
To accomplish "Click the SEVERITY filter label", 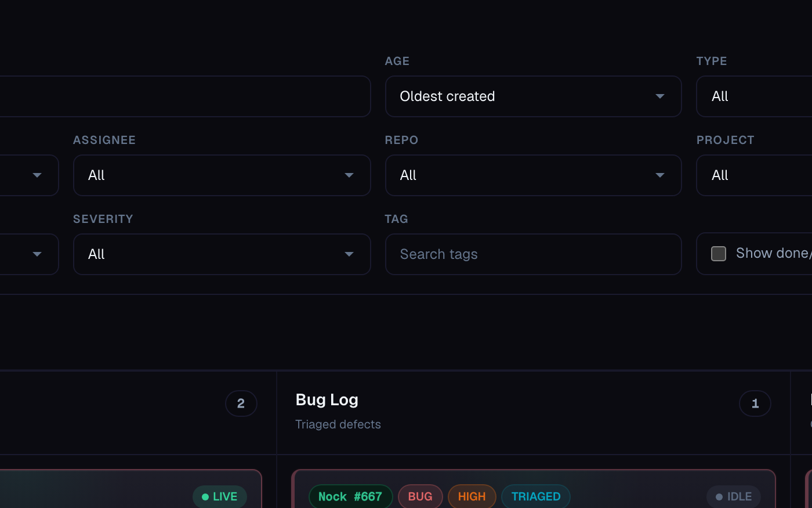I will pyautogui.click(x=103, y=219).
